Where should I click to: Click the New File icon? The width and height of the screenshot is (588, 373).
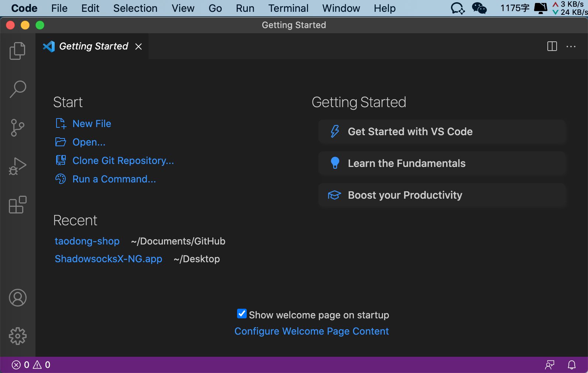61,124
